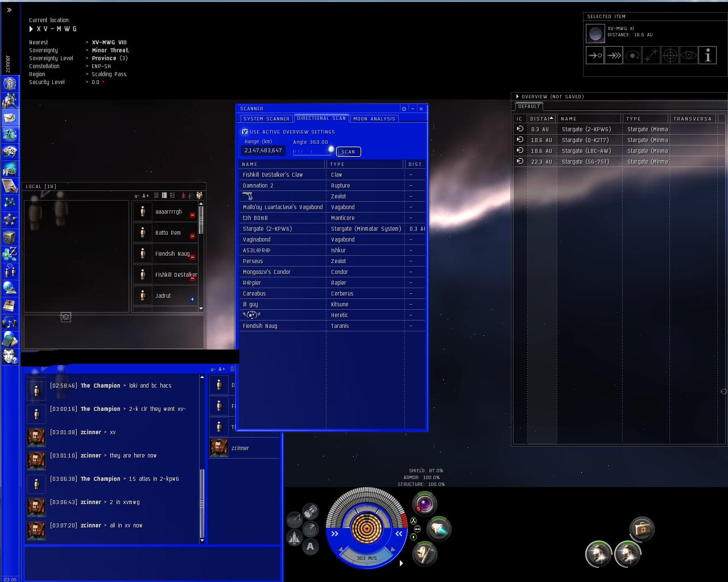The width and height of the screenshot is (728, 582).
Task: Click chat scroll-up arrow in chat window
Action: pyautogui.click(x=202, y=377)
